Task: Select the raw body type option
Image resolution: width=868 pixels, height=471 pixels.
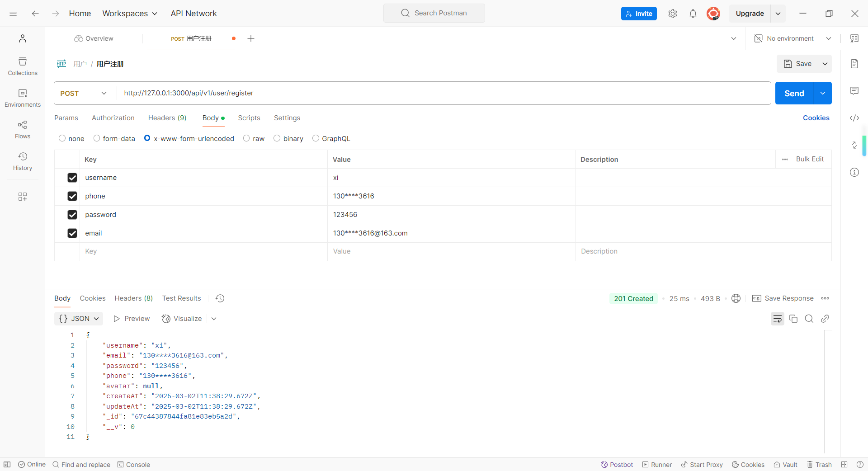Action: 246,138
